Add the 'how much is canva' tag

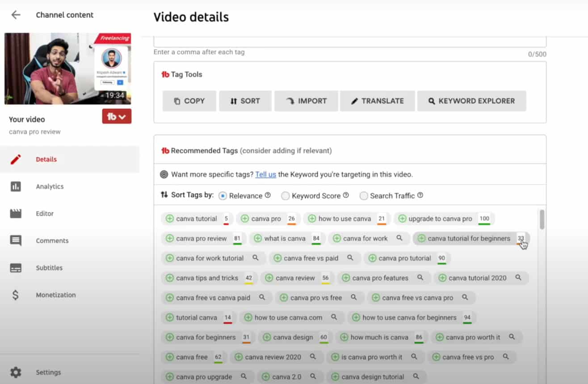pos(344,337)
